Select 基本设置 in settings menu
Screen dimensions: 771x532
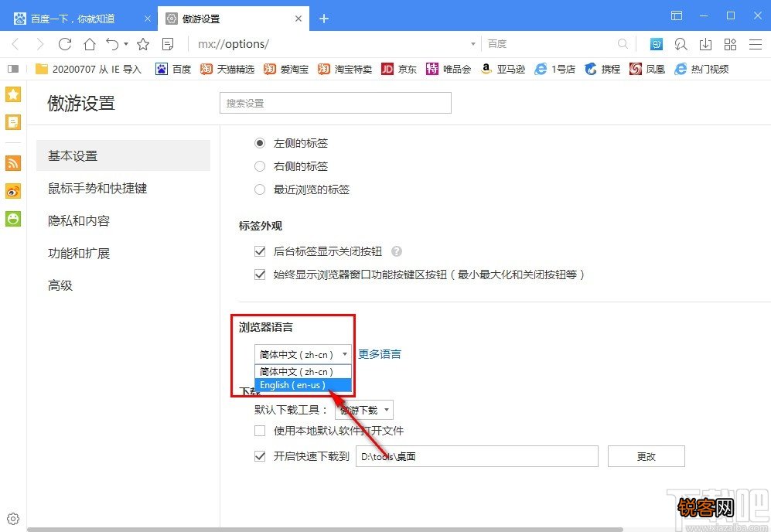pos(123,156)
